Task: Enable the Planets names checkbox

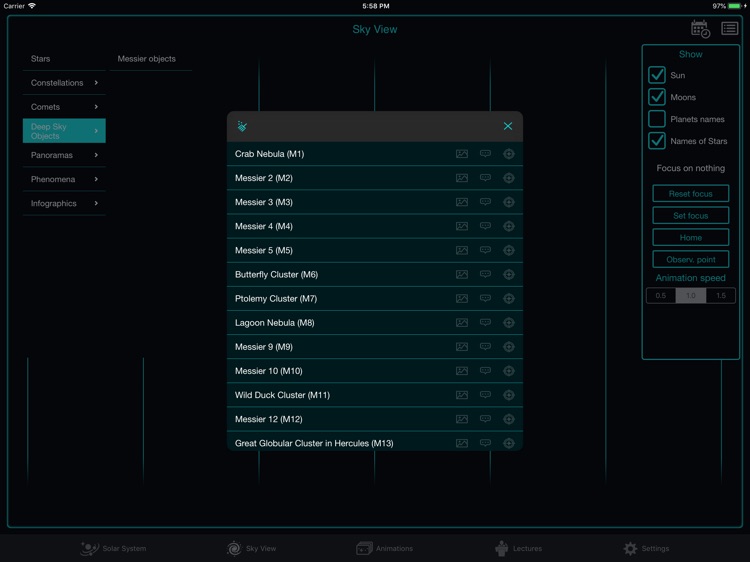Action: (x=657, y=119)
